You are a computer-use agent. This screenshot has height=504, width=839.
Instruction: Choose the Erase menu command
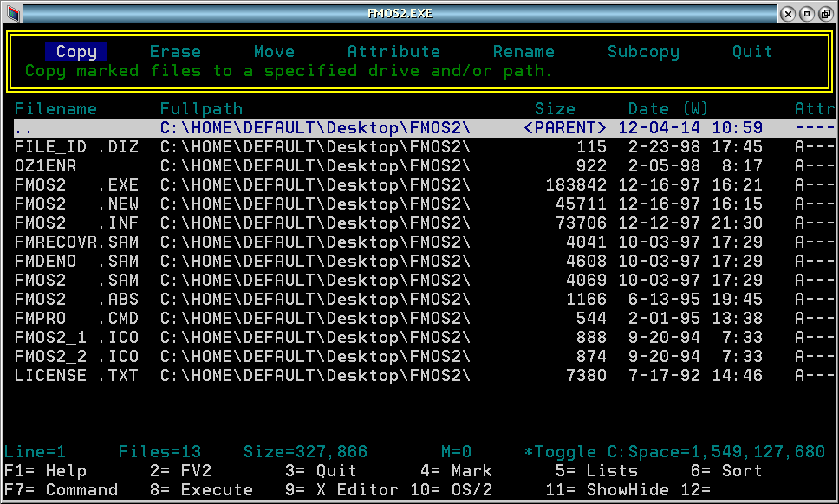pyautogui.click(x=175, y=52)
